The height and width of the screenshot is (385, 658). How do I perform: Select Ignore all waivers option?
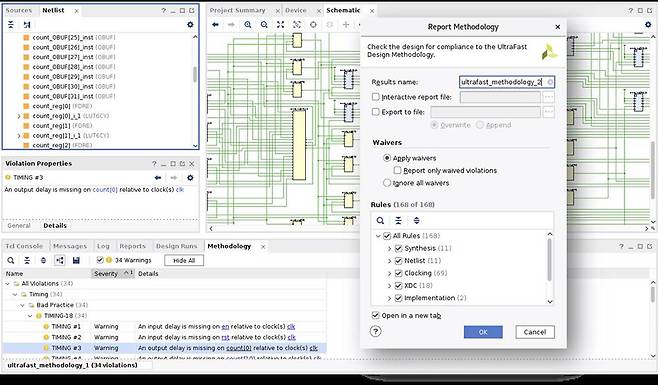tap(387, 183)
